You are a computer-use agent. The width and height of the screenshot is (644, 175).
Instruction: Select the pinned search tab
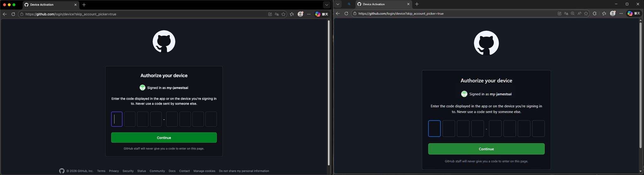click(349, 4)
